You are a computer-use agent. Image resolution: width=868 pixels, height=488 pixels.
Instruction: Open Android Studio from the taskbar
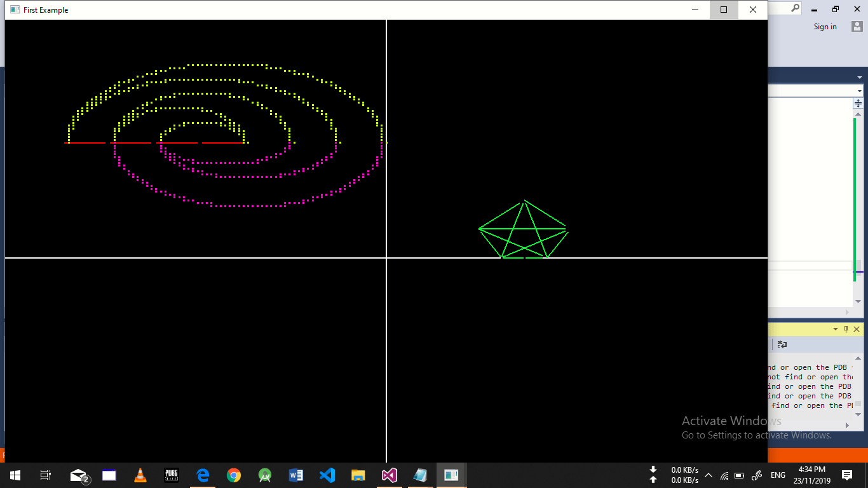tap(265, 475)
